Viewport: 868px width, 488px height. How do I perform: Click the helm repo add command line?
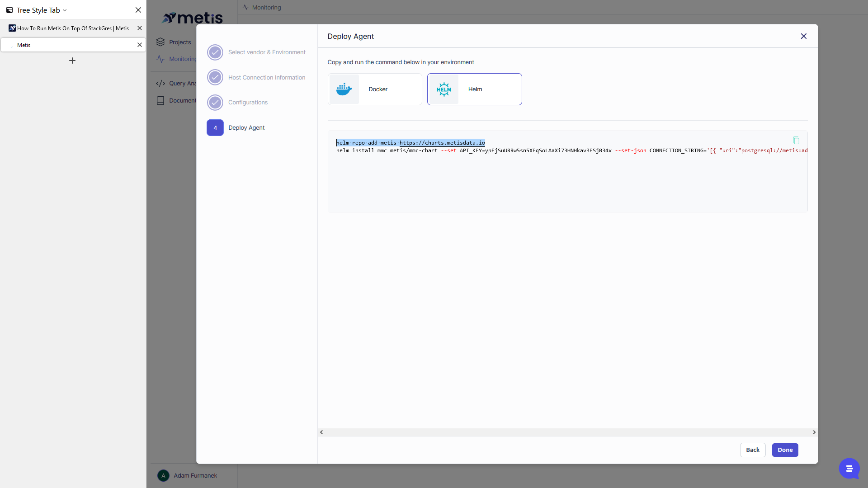(410, 143)
